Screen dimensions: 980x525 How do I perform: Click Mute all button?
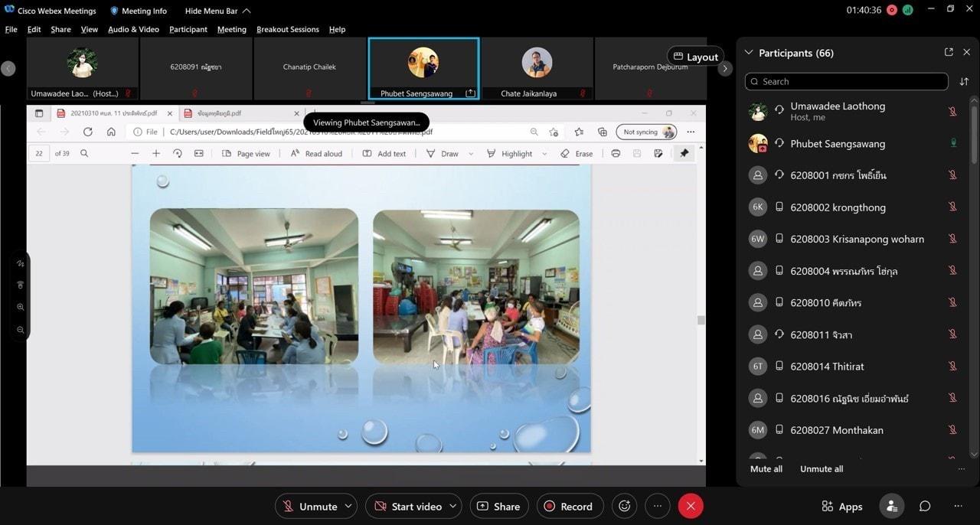pyautogui.click(x=766, y=469)
